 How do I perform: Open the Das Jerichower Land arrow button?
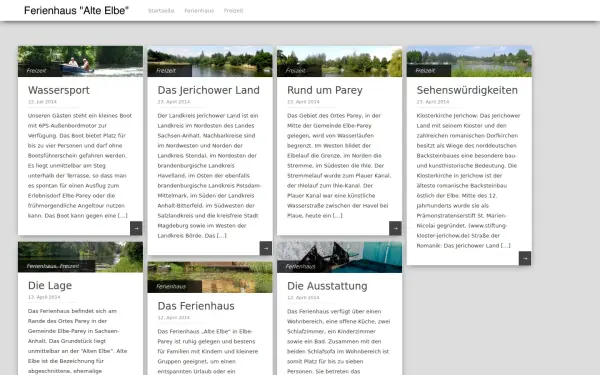click(266, 248)
